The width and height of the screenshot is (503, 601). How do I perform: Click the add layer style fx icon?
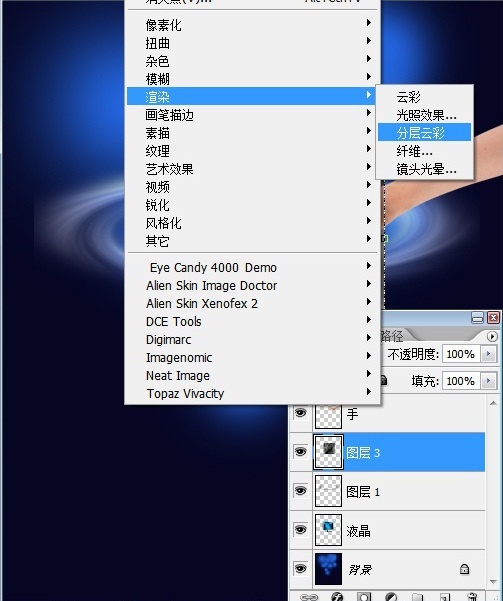(x=337, y=597)
